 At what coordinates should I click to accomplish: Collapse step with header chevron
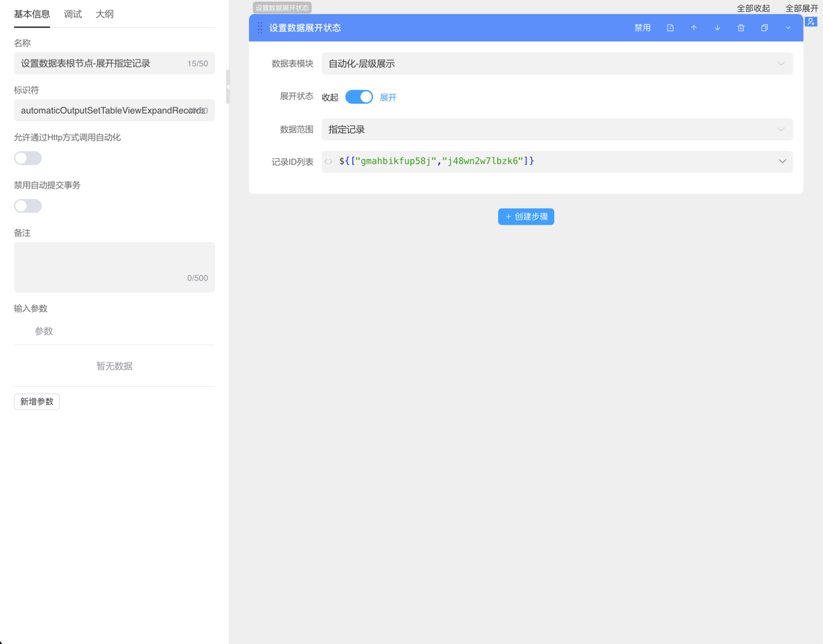tap(788, 28)
